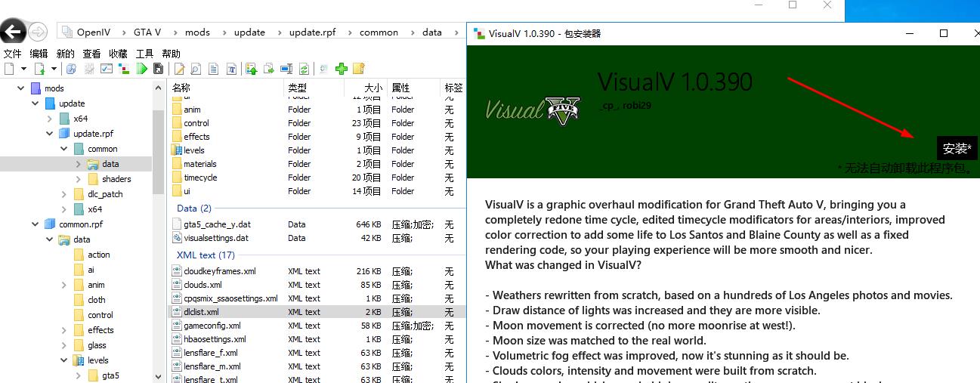This screenshot has width=980, height=383.
Task: Click the OpenIV breadcrumb root
Action: click(x=93, y=32)
